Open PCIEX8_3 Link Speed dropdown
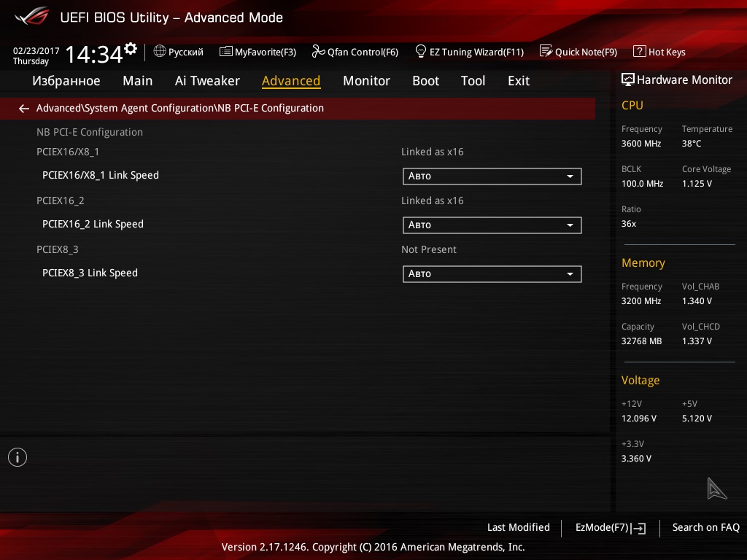 [x=492, y=274]
